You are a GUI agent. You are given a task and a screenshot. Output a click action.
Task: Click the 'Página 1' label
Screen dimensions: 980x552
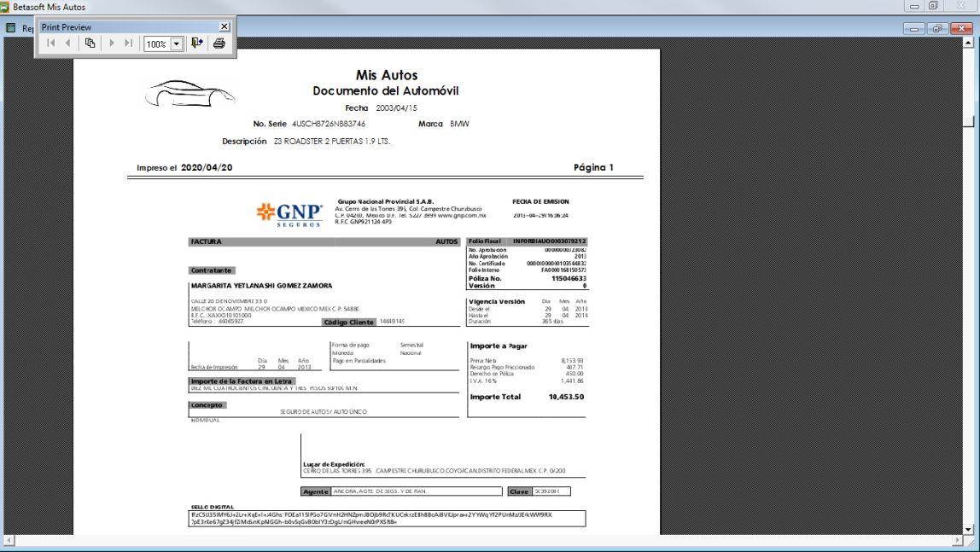[594, 167]
